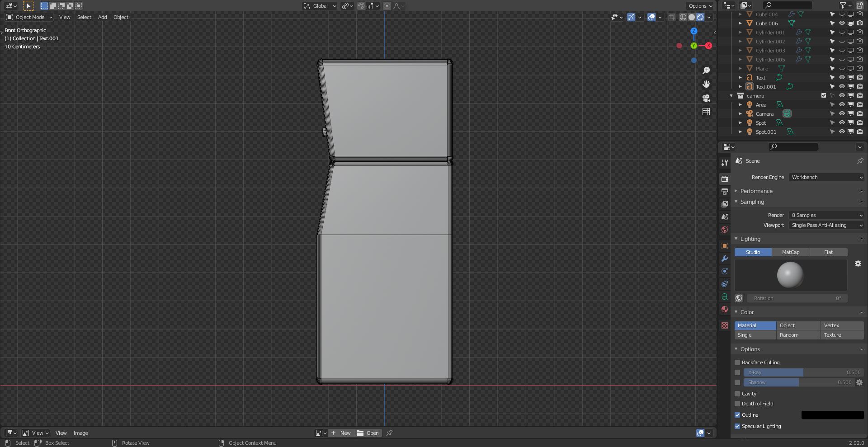Hide Text.001 using its eye icon
The height and width of the screenshot is (447, 868).
click(842, 87)
